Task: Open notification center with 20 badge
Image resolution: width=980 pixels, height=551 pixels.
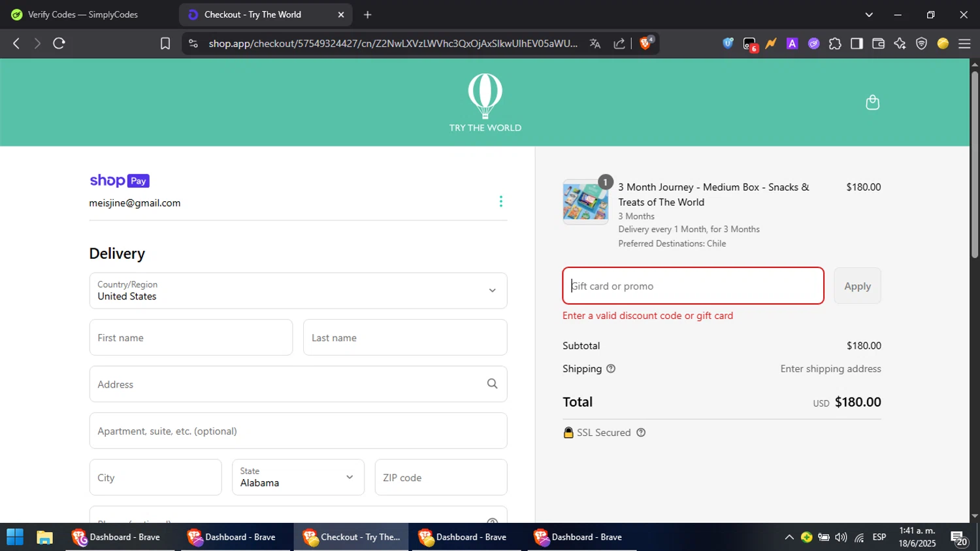Action: [x=959, y=539]
